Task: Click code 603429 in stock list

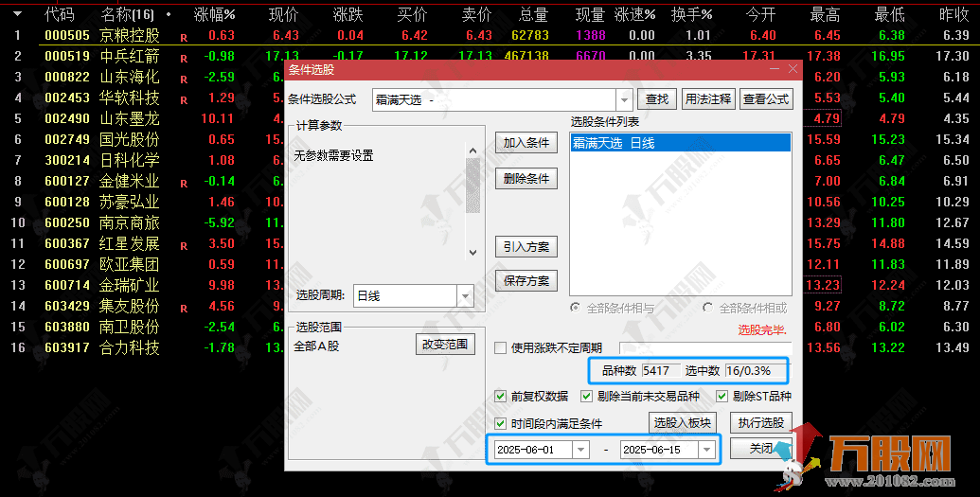Action: 67,307
